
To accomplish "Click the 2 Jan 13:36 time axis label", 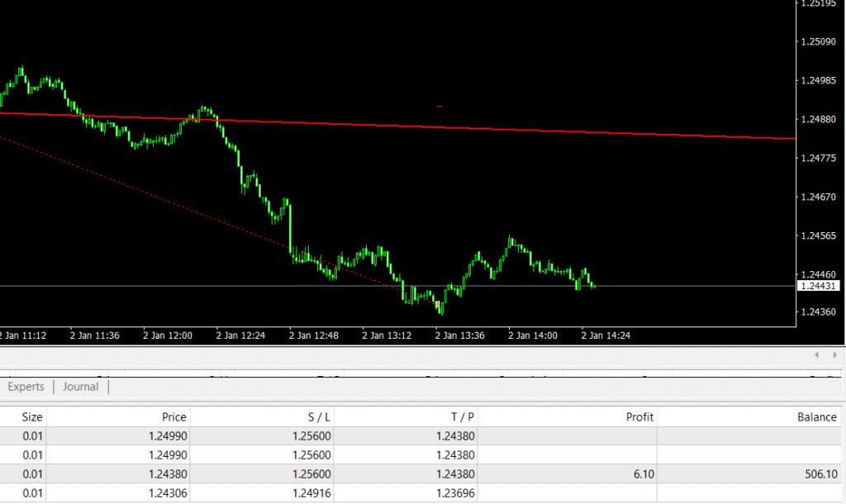I will point(460,335).
